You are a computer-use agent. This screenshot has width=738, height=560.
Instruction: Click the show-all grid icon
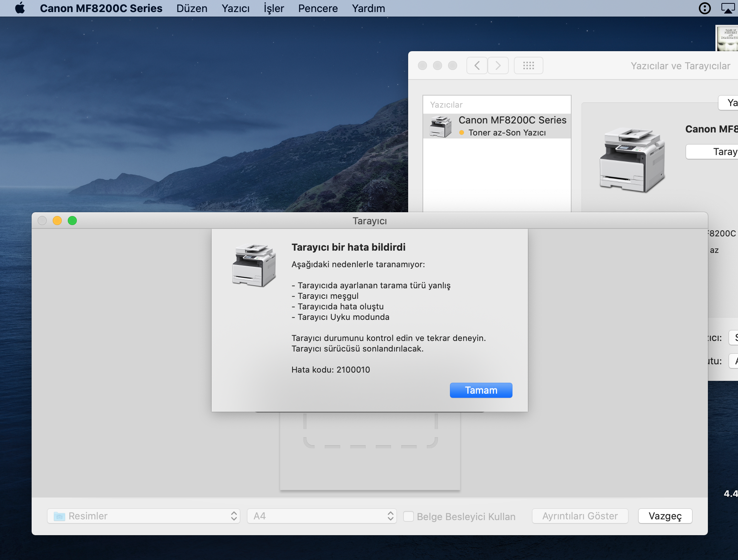[x=528, y=65]
